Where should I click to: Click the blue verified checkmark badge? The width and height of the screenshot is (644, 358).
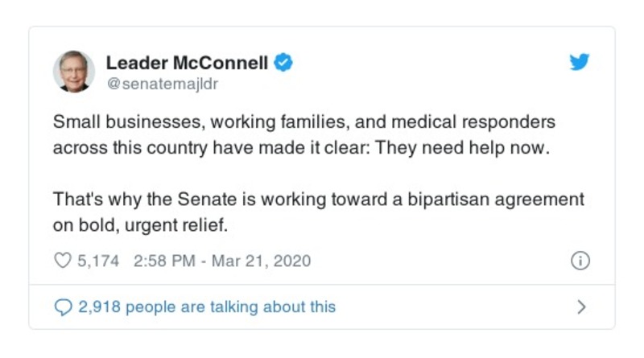pos(283,63)
